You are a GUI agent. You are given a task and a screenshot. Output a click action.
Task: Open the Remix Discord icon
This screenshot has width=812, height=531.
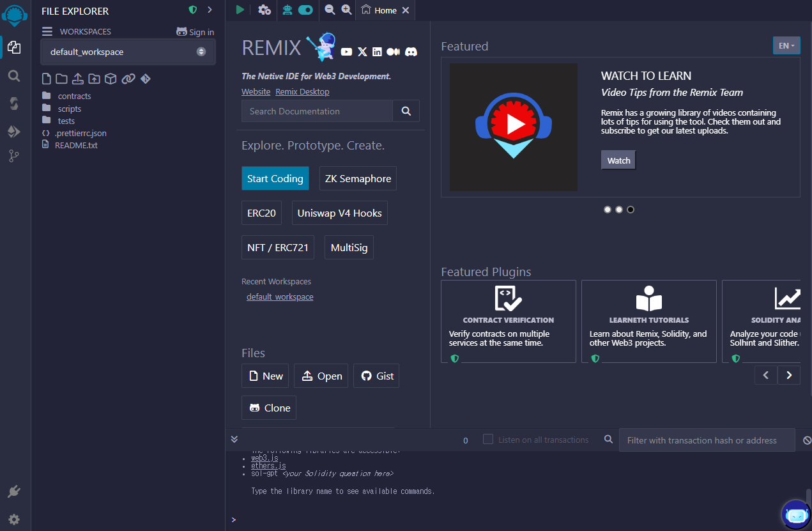click(x=411, y=52)
